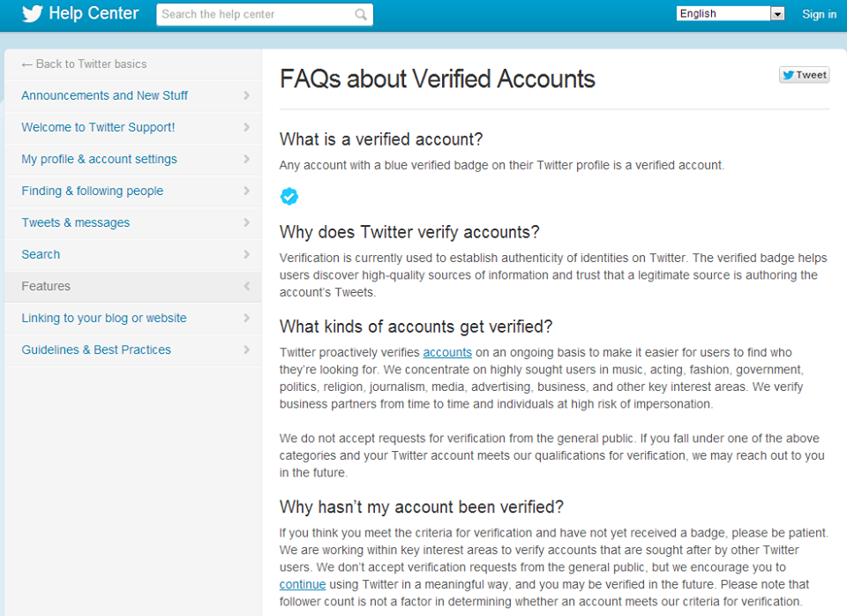Screen dimensions: 847x616
Task: Click the Help Center header title
Action: click(x=94, y=14)
